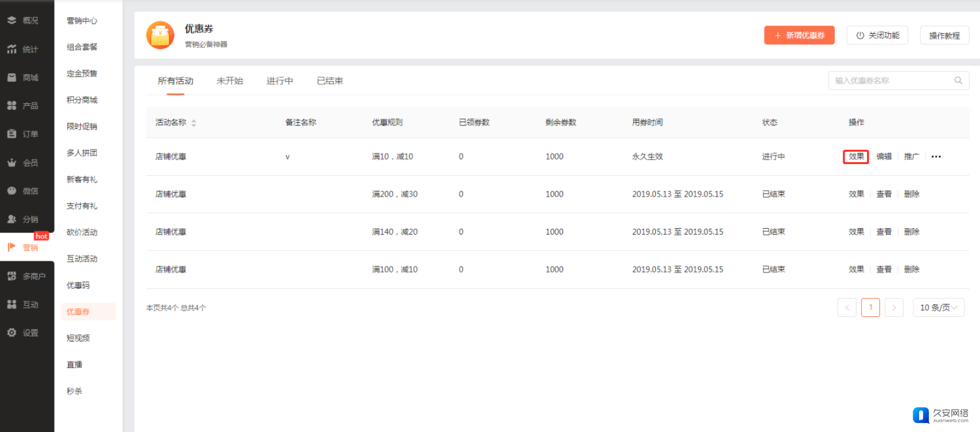Select 优惠码 in the submenu
The width and height of the screenshot is (980, 432).
[x=78, y=286]
